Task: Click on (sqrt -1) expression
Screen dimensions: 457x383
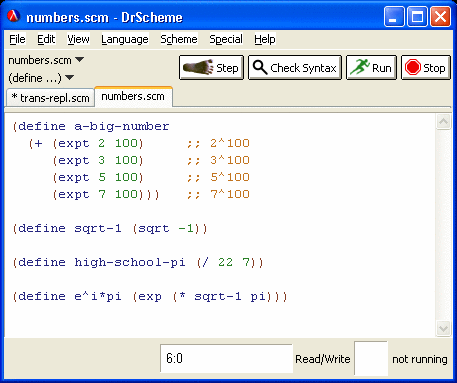Action: [166, 229]
